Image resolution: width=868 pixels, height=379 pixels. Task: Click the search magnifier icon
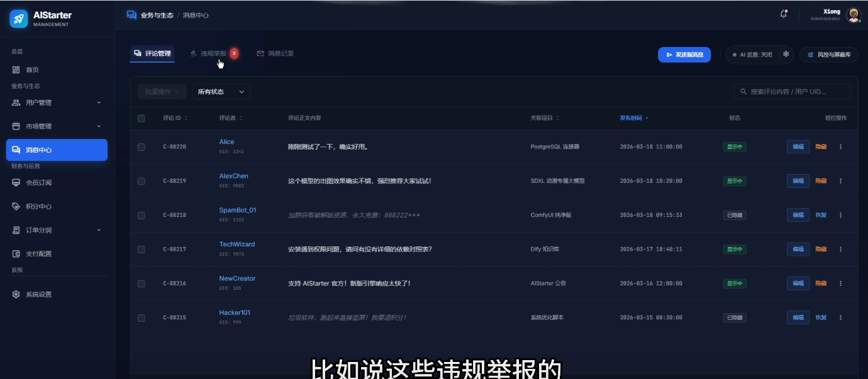(x=743, y=92)
